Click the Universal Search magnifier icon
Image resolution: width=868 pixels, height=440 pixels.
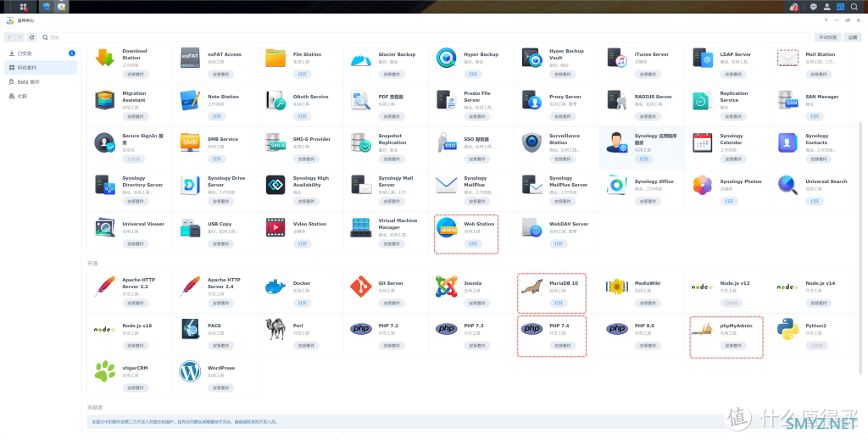(x=787, y=185)
